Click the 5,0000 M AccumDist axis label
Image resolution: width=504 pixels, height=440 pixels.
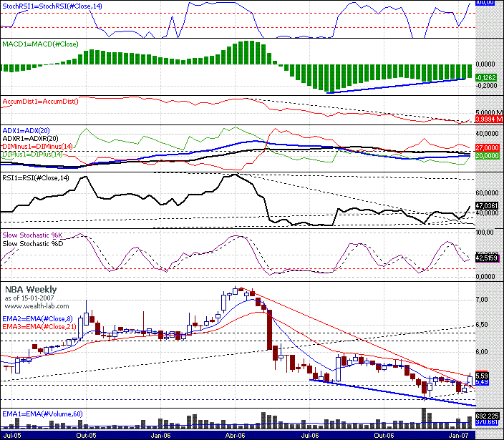click(489, 112)
